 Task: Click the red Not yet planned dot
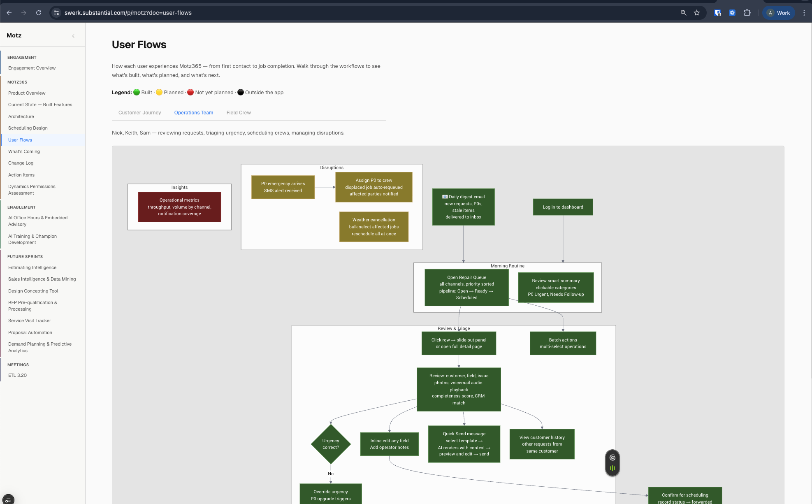tap(190, 92)
